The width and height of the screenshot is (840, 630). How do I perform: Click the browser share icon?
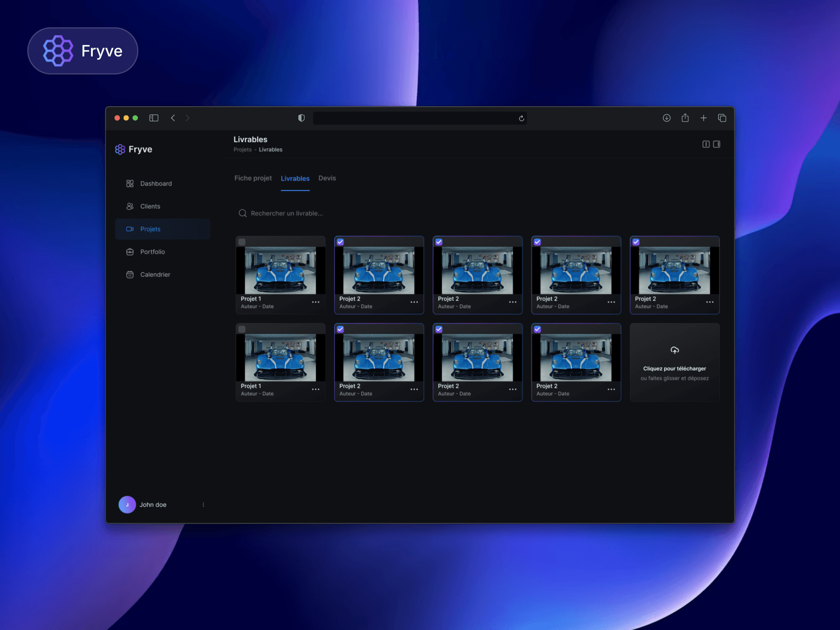(685, 118)
